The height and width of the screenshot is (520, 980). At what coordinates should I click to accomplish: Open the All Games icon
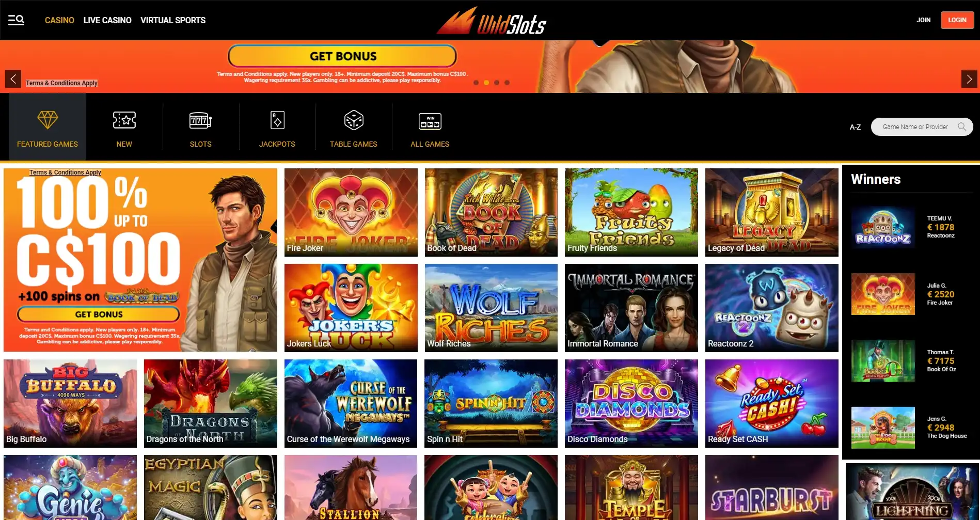[430, 121]
